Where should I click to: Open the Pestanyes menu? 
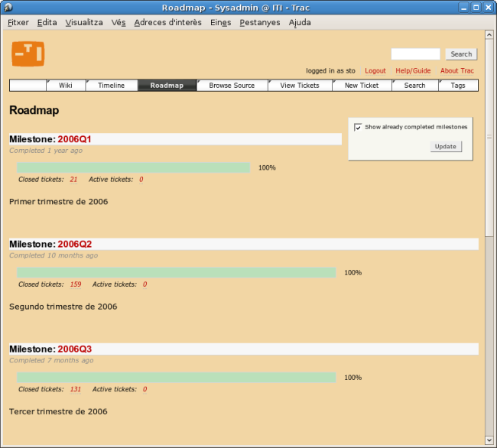[259, 22]
